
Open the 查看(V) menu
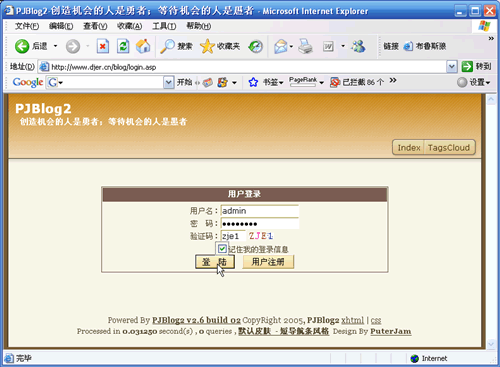(x=95, y=26)
